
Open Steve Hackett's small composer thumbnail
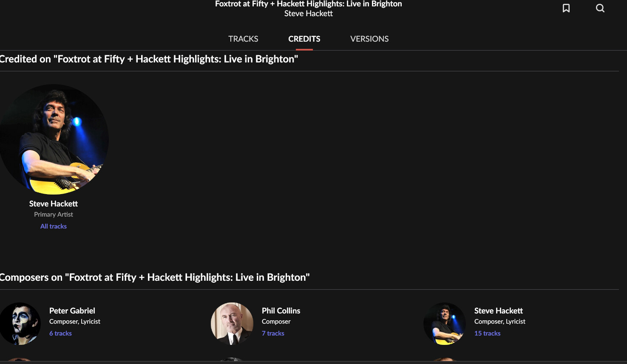(x=445, y=324)
